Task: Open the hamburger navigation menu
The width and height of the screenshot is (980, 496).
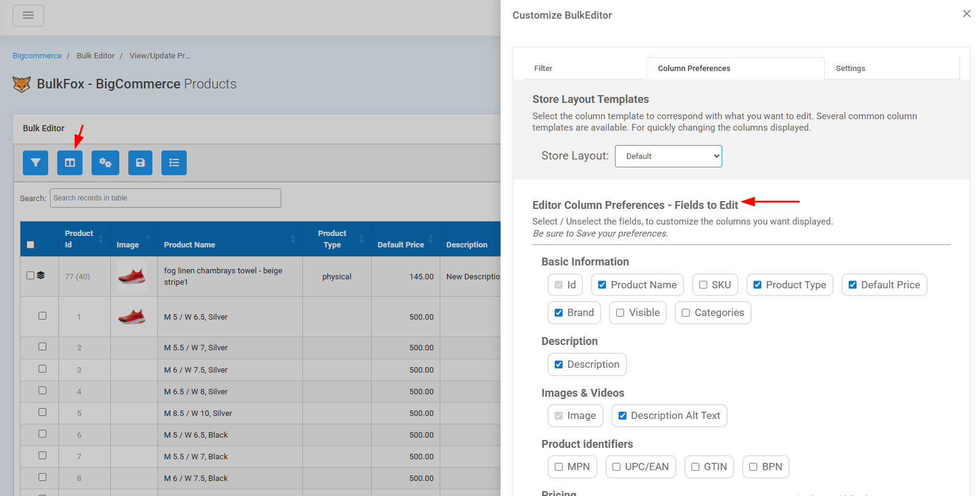Action: click(28, 16)
